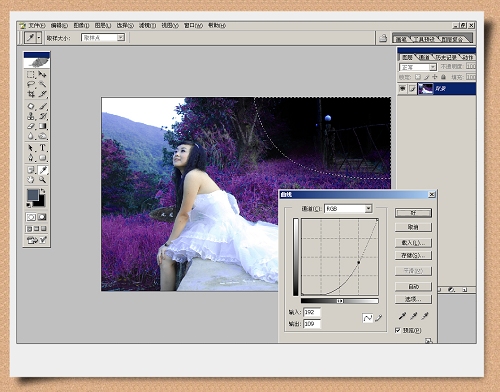Select the Healing Brush tool
500x392 pixels.
click(x=31, y=106)
